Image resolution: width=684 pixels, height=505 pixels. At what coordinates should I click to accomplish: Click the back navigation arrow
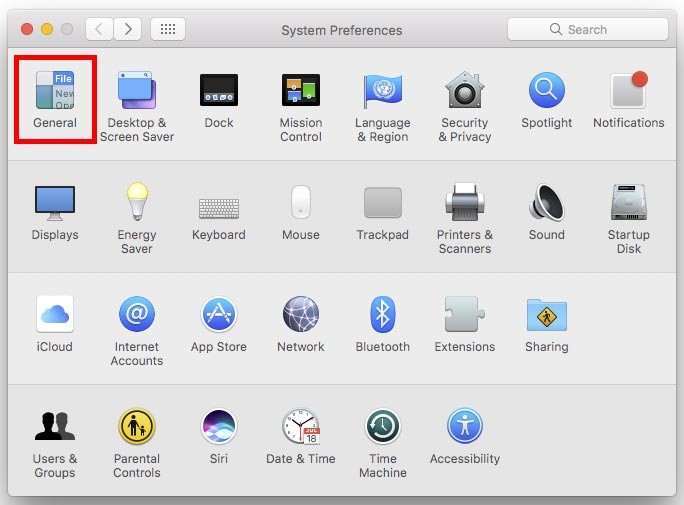coord(99,29)
